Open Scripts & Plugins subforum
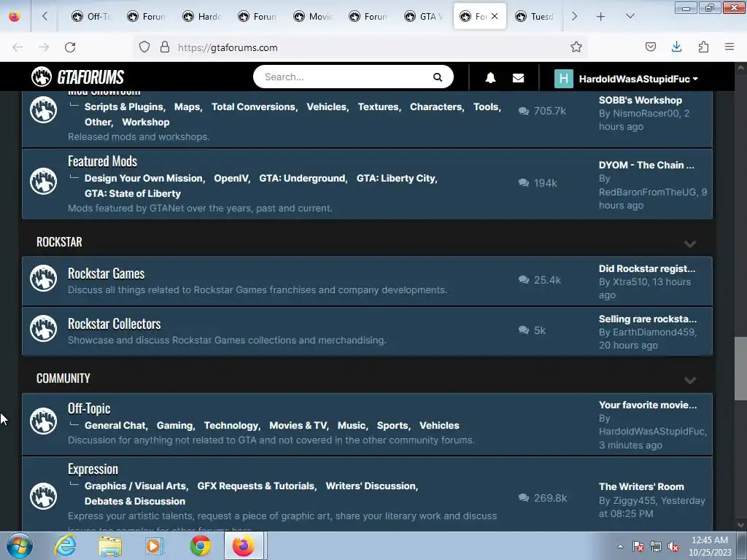Viewport: 747px width, 560px height. pyautogui.click(x=124, y=106)
